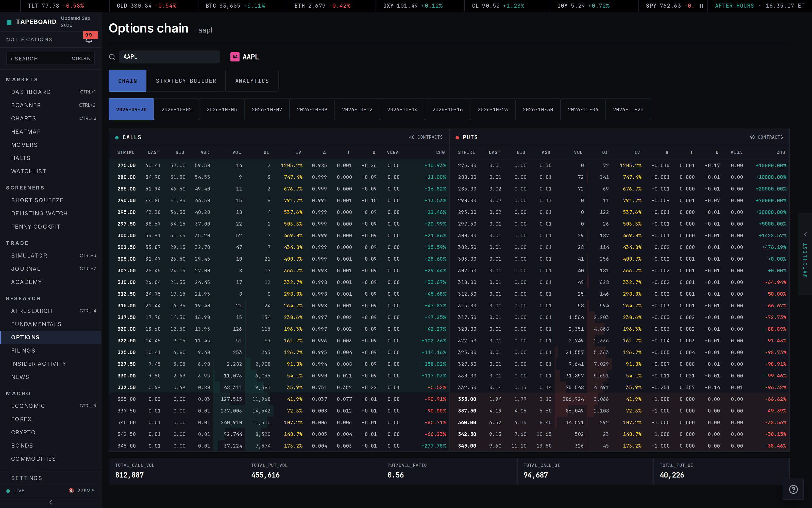Sort puts by OI column header
812x508 pixels.
[x=605, y=153]
